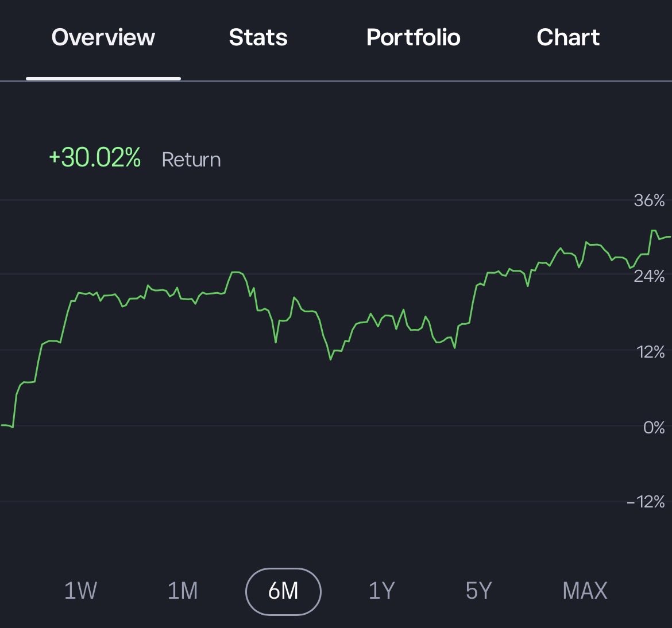Switch to the 1Y time range
The width and height of the screenshot is (672, 628).
coord(381,591)
